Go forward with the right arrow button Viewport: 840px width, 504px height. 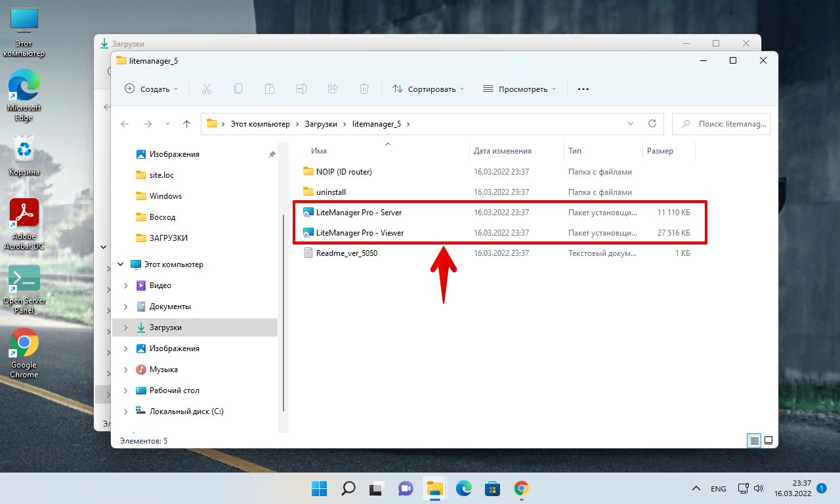click(x=147, y=123)
